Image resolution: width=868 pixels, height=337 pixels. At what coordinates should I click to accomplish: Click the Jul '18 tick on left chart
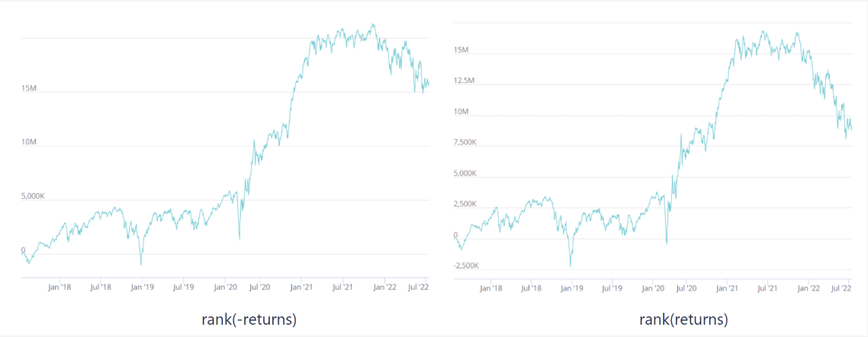coord(100,287)
